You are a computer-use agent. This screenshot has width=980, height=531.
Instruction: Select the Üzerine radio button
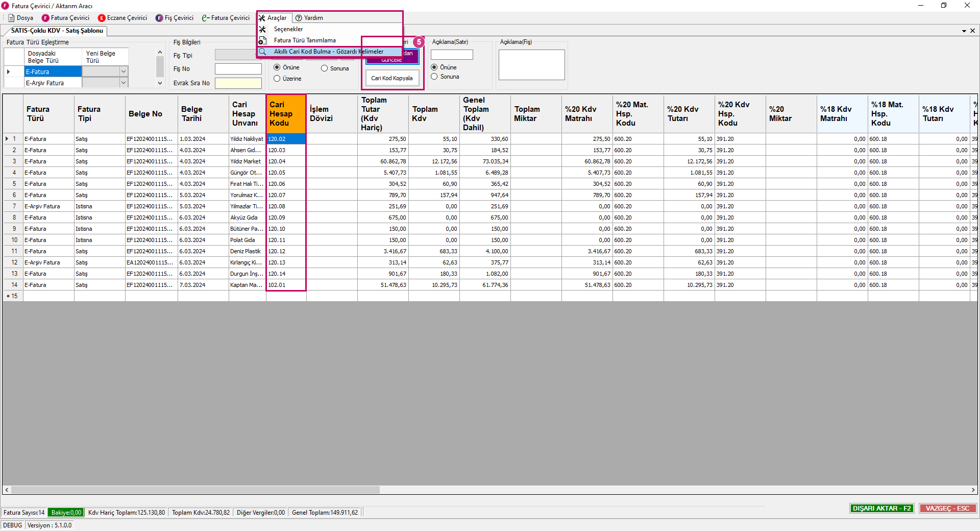(x=277, y=79)
